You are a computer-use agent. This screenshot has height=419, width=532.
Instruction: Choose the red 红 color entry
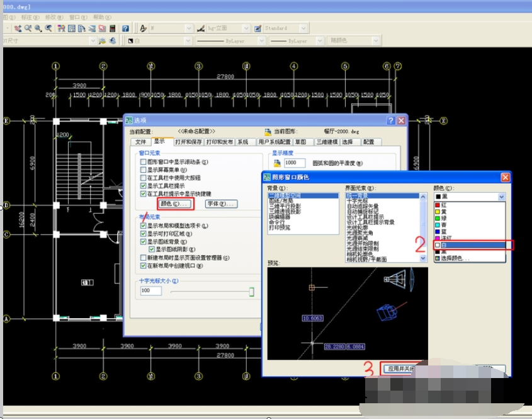click(x=470, y=205)
